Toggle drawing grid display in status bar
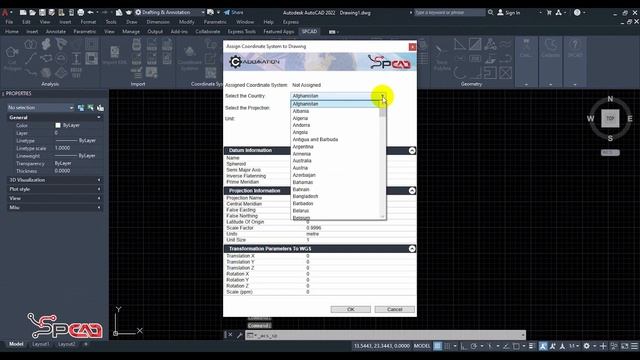The height and width of the screenshot is (360, 640). click(x=438, y=346)
